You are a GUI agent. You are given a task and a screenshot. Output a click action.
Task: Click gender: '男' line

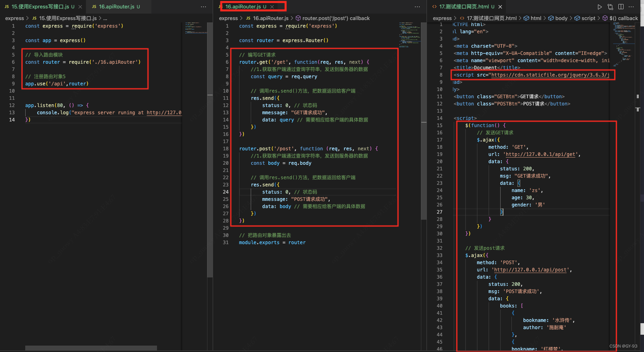tap(528, 205)
